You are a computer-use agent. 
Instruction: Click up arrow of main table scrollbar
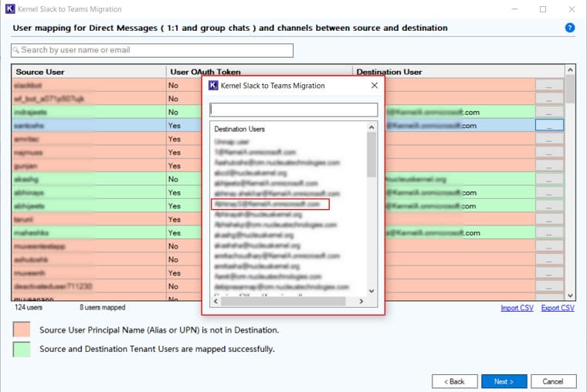click(x=570, y=69)
